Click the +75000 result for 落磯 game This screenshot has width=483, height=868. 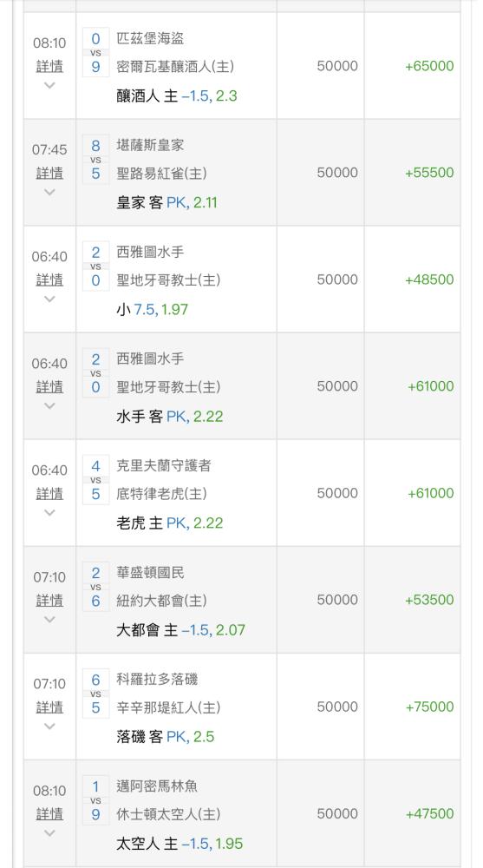click(x=428, y=707)
